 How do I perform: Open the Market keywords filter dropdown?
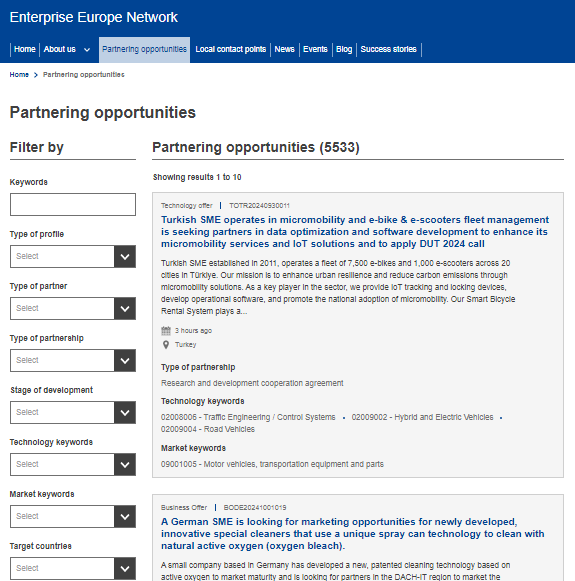coord(73,516)
